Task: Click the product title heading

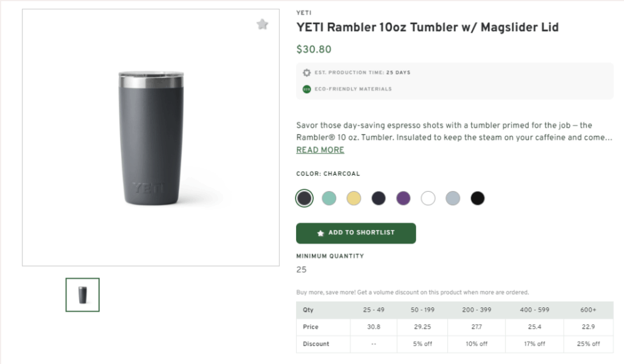Action: 428,27
